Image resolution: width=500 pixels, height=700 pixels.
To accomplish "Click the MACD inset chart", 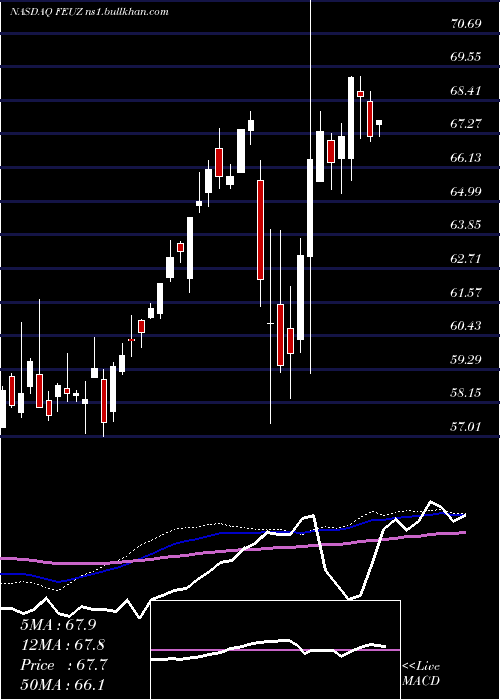I will [x=275, y=650].
